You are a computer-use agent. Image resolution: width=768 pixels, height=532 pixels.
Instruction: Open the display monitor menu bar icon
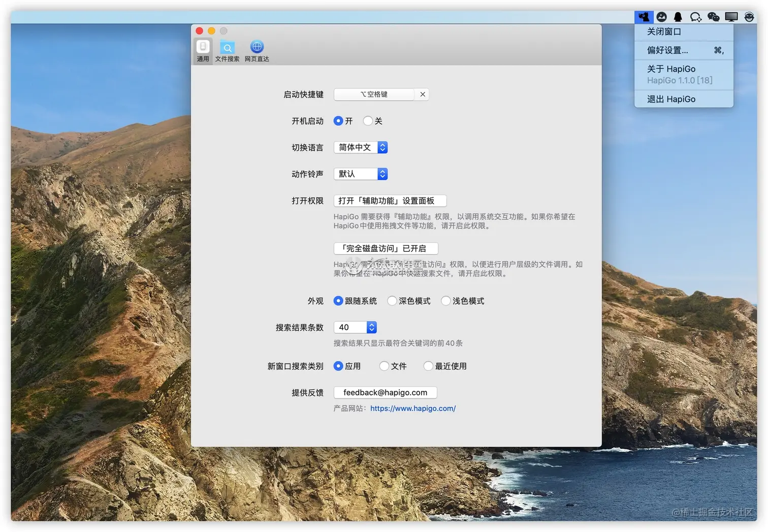731,17
